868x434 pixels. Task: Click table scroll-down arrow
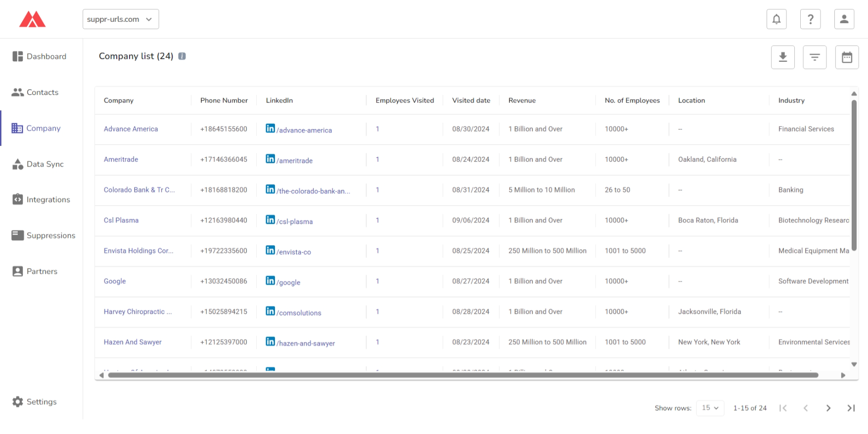click(x=854, y=364)
